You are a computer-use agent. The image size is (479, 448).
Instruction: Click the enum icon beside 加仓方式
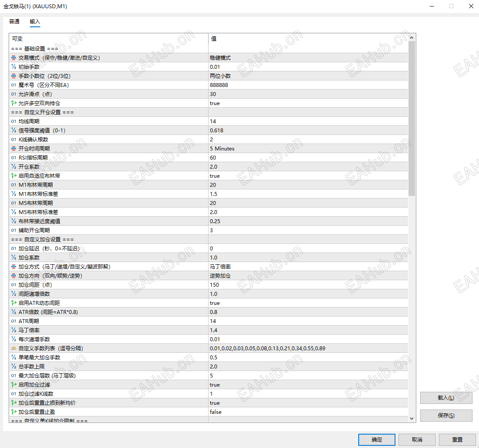pyautogui.click(x=13, y=266)
